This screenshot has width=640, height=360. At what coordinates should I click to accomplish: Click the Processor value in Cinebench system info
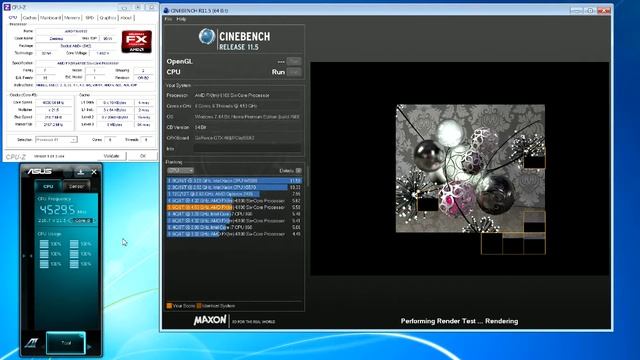pyautogui.click(x=232, y=96)
